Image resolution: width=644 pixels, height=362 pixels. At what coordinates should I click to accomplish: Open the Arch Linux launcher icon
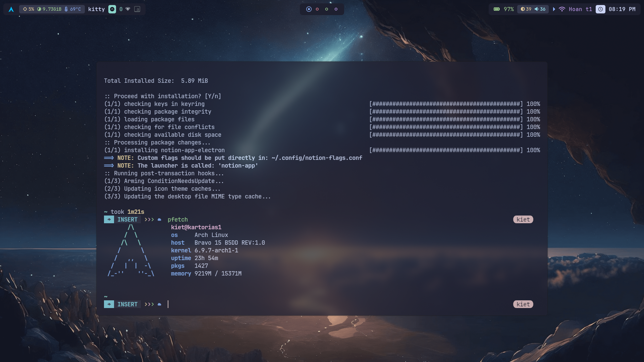(11, 9)
